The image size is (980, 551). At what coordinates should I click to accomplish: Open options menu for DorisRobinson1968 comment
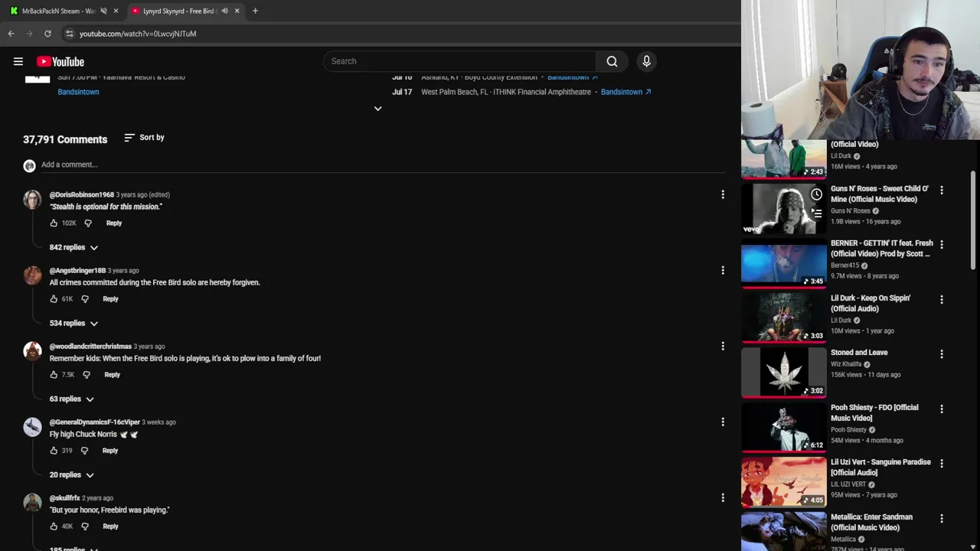(723, 194)
